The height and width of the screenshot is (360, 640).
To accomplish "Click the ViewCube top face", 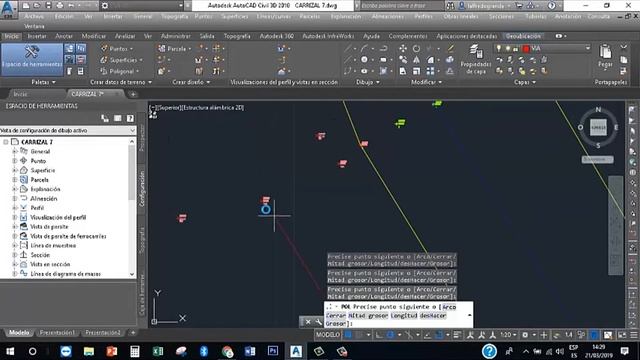I will click(598, 127).
